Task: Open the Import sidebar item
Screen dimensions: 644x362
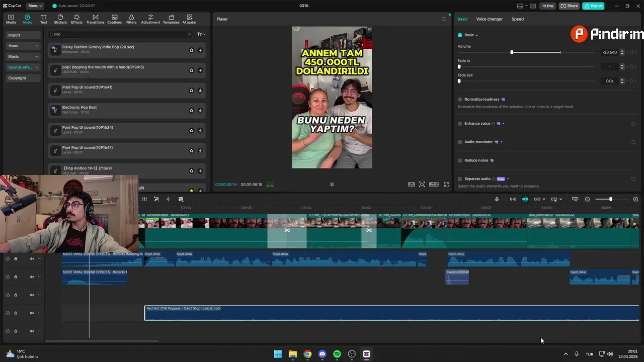Action: click(x=23, y=35)
